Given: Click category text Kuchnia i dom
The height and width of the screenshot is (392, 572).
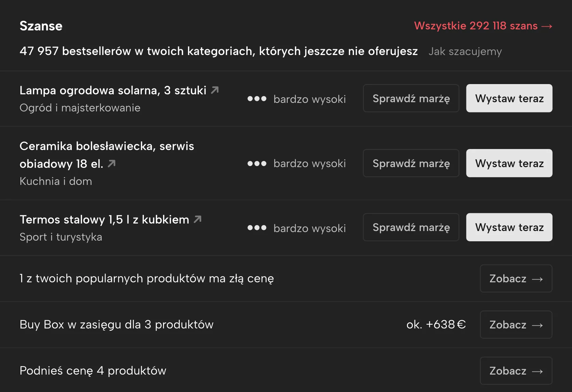Looking at the screenshot, I should tap(56, 181).
